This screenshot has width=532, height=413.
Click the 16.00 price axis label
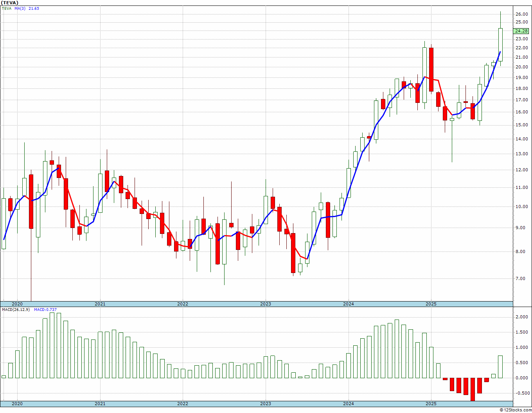(522, 112)
